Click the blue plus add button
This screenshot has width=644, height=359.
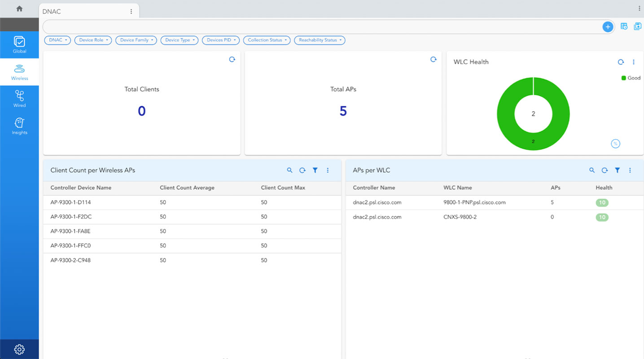[x=608, y=27]
